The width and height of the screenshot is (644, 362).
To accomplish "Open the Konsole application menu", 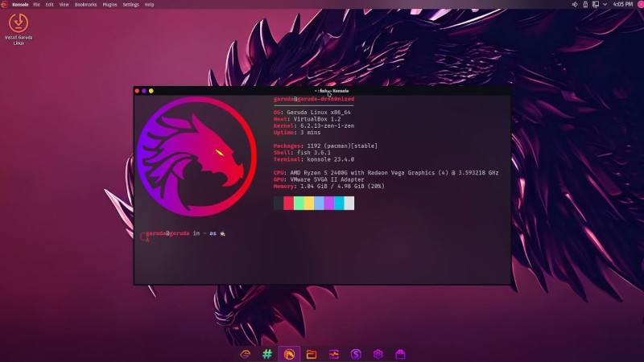I will pos(20,5).
